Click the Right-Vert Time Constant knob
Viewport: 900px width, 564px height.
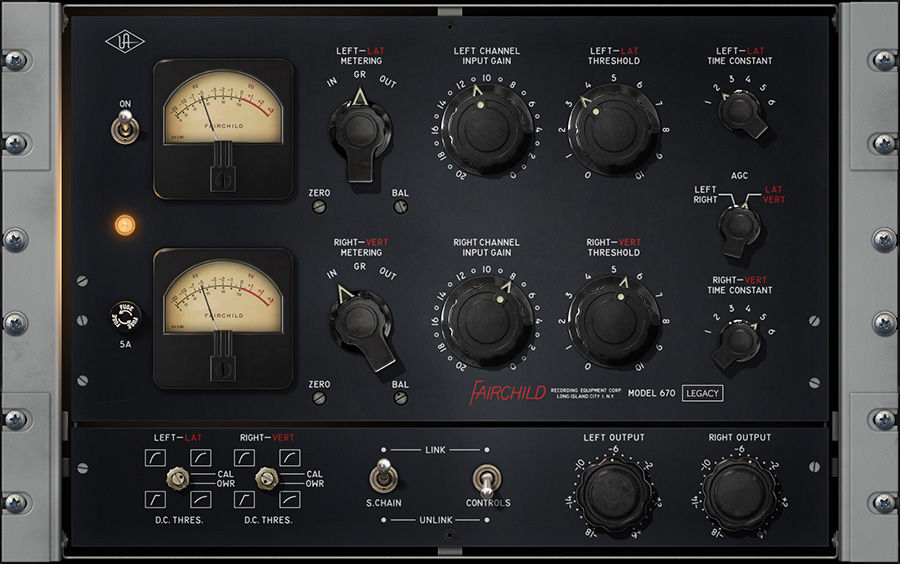(x=737, y=343)
